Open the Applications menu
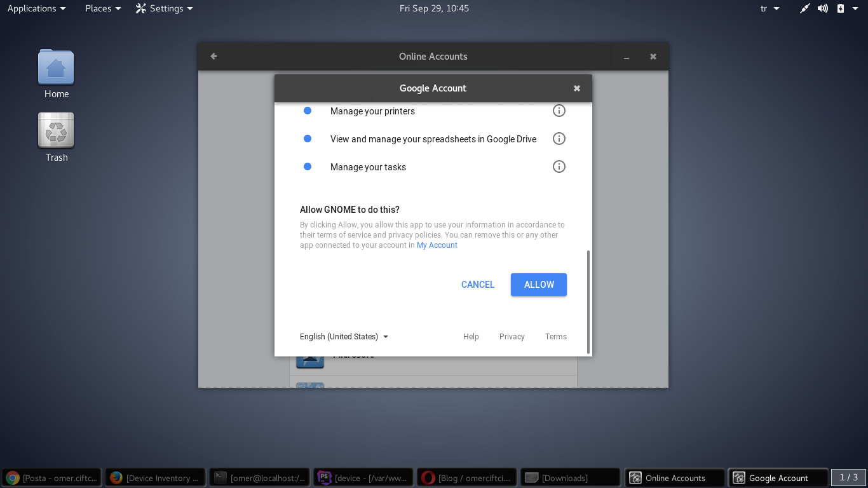Image resolution: width=868 pixels, height=488 pixels. point(36,8)
